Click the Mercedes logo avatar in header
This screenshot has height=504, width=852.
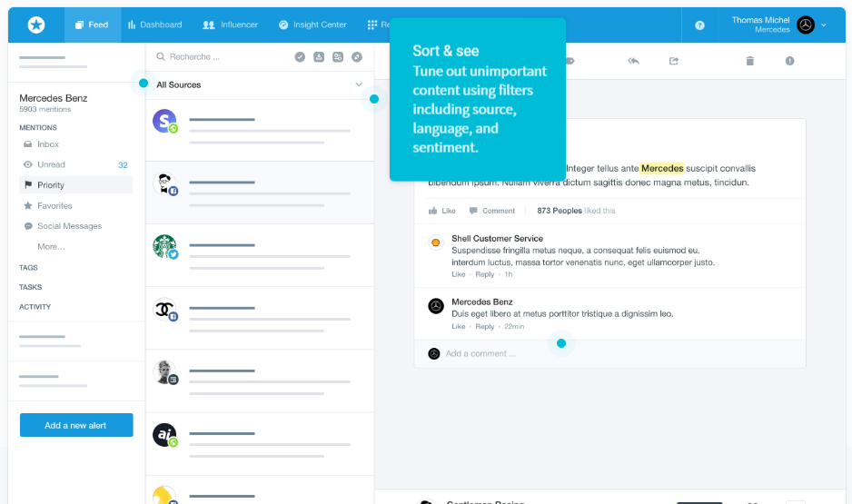pyautogui.click(x=806, y=25)
